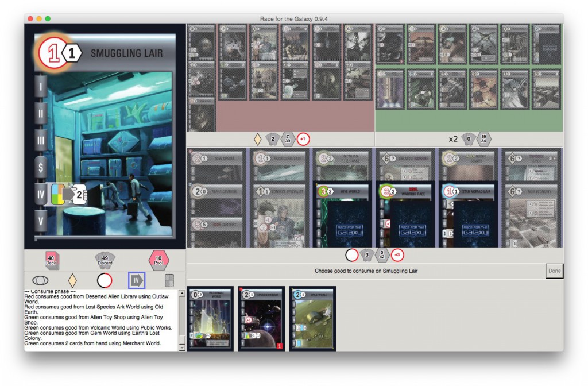Click the Consume phase IV arrow icon

pos(137,280)
